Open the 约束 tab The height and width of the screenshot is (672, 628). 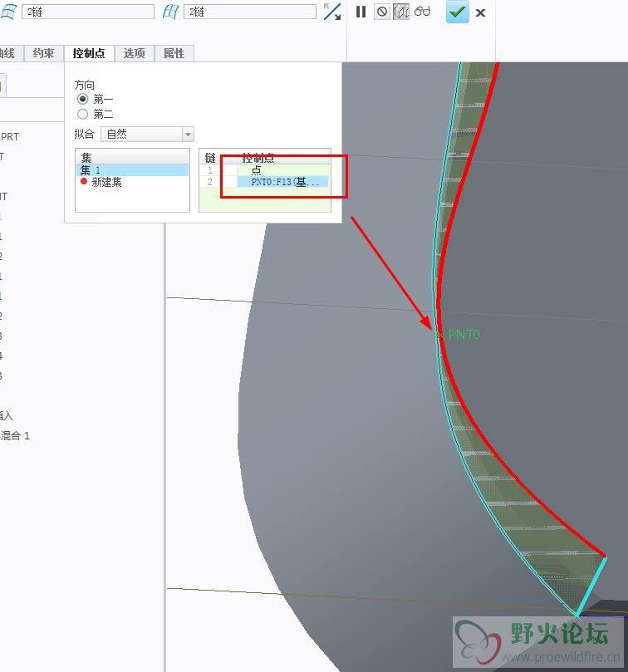point(44,53)
